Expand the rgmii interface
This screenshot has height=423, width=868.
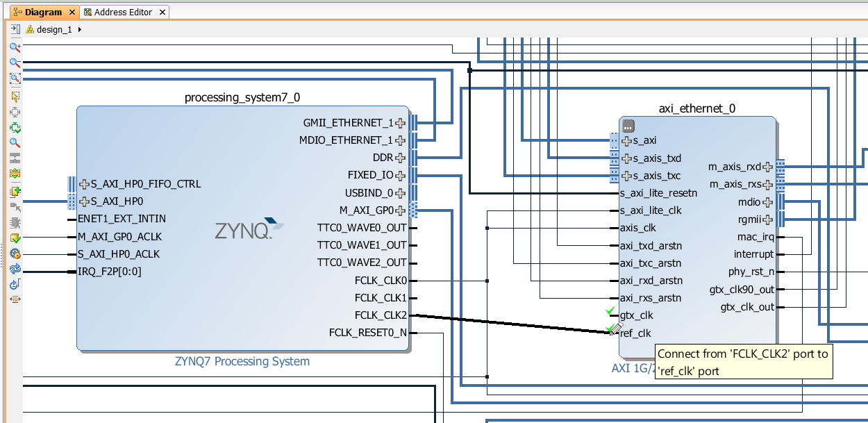(767, 219)
